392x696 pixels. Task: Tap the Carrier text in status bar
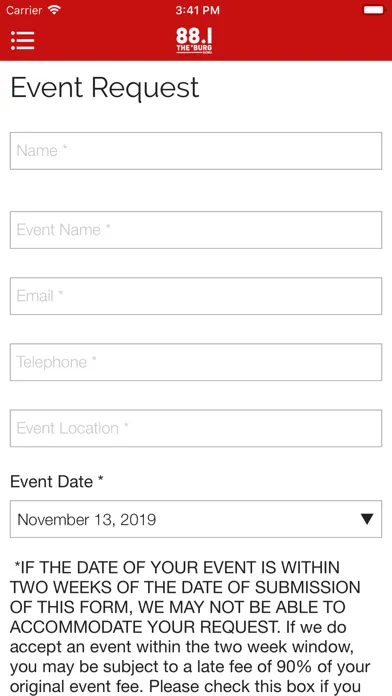coord(25,10)
